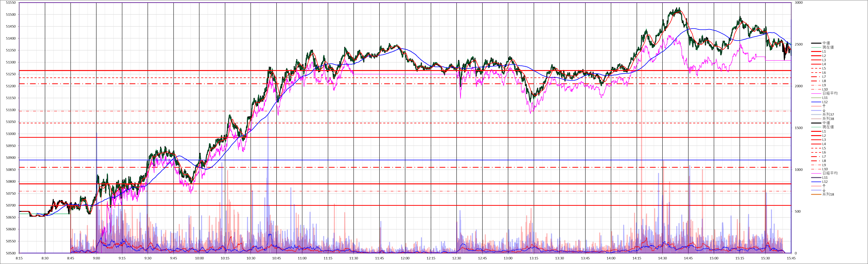Image resolution: width=868 pixels, height=264 pixels.
Task: Click the 12:30 time axis label
Action: [x=457, y=258]
